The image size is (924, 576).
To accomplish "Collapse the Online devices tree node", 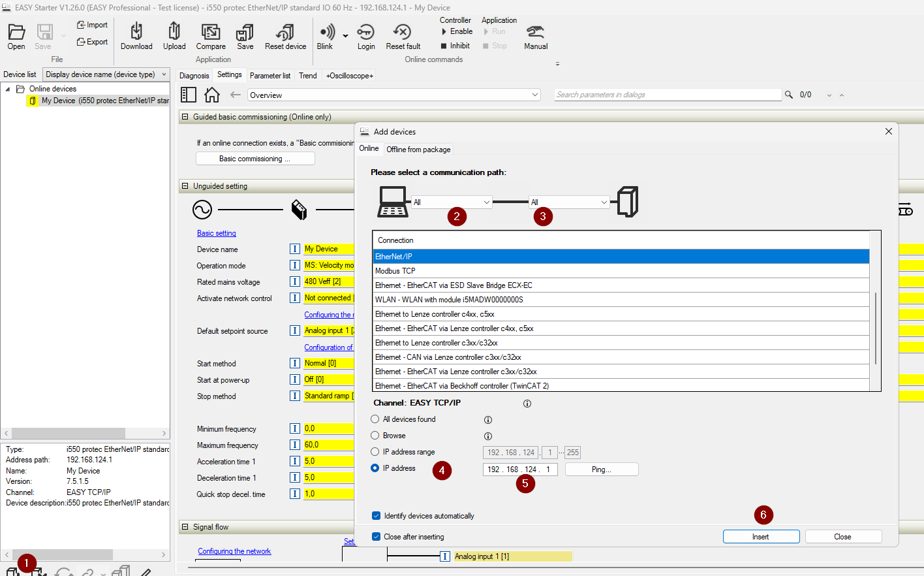I will 8,89.
